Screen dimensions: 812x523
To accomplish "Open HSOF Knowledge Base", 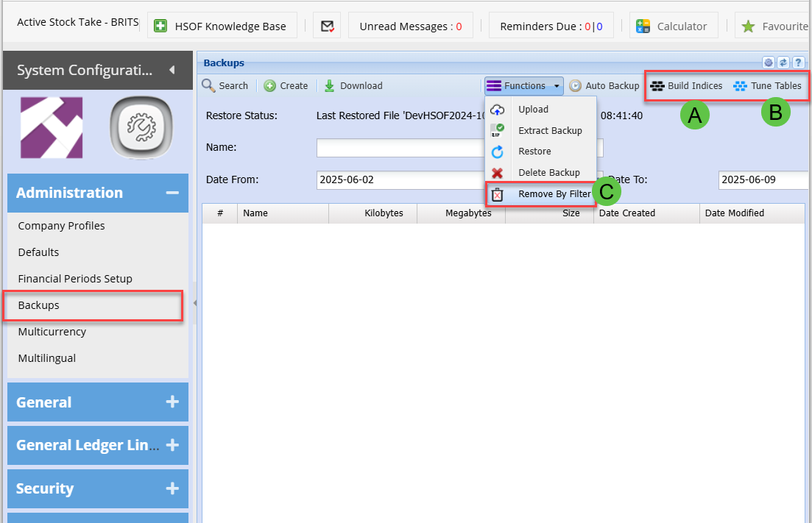I will 222,26.
